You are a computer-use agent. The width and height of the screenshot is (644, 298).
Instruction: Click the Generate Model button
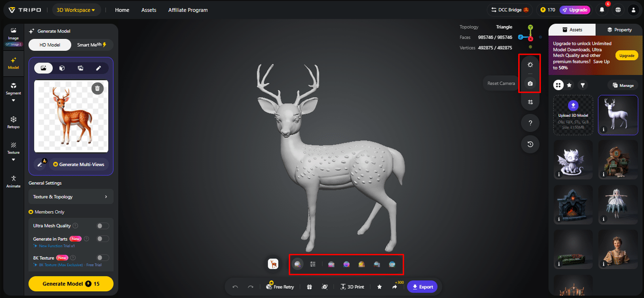(x=71, y=284)
